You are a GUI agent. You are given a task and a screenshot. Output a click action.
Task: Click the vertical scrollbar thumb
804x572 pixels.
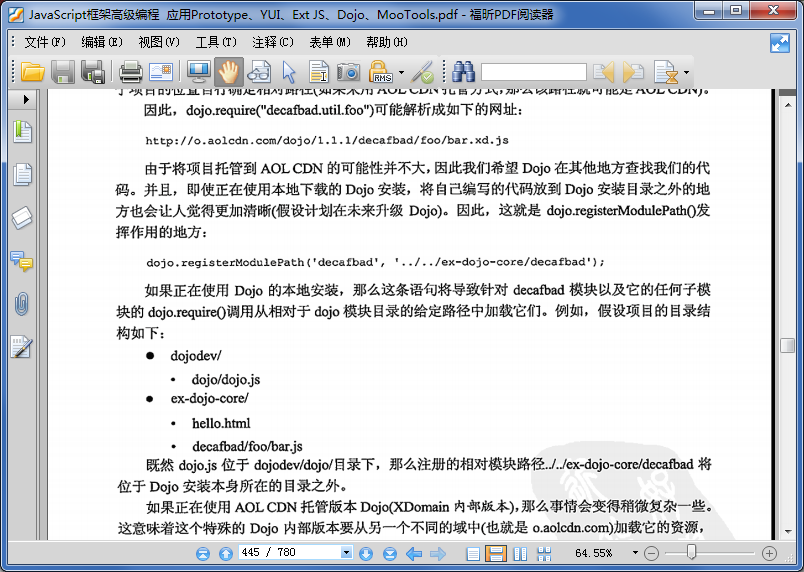pyautogui.click(x=787, y=345)
